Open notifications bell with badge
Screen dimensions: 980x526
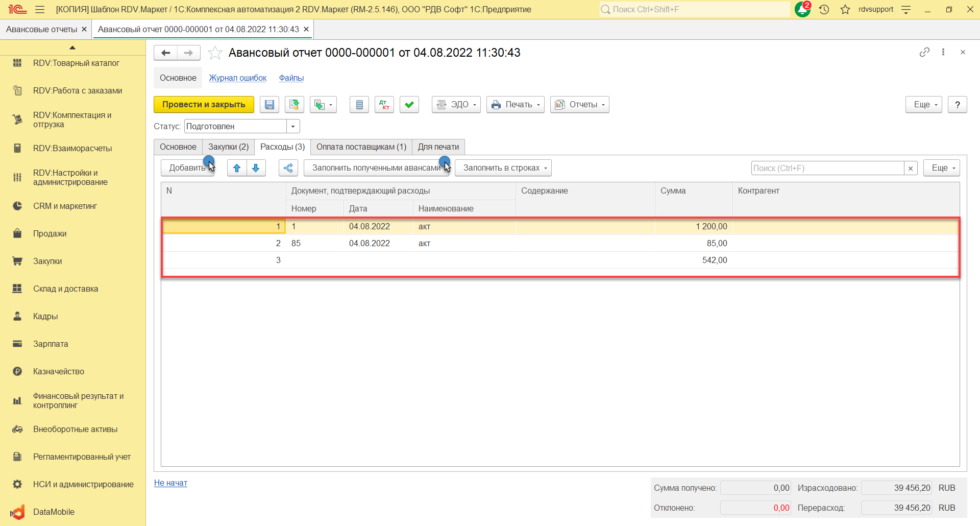[x=802, y=9]
